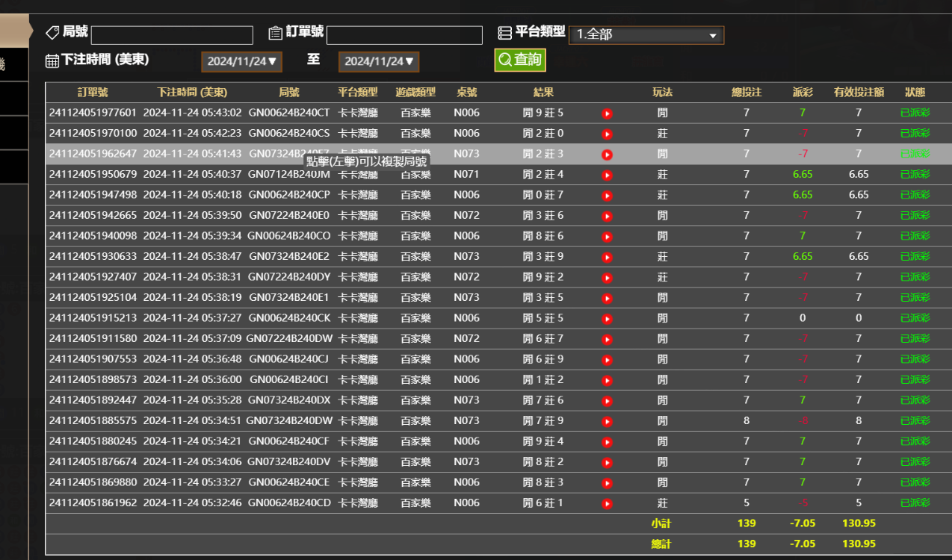The width and height of the screenshot is (952, 560).
Task: Click the green 查詢 search button
Action: click(520, 60)
